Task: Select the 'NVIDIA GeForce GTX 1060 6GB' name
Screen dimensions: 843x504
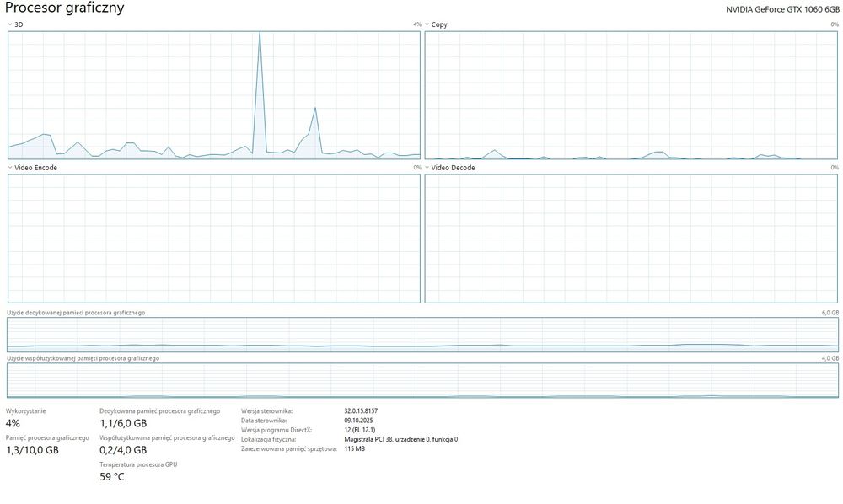Action: pyautogui.click(x=782, y=9)
